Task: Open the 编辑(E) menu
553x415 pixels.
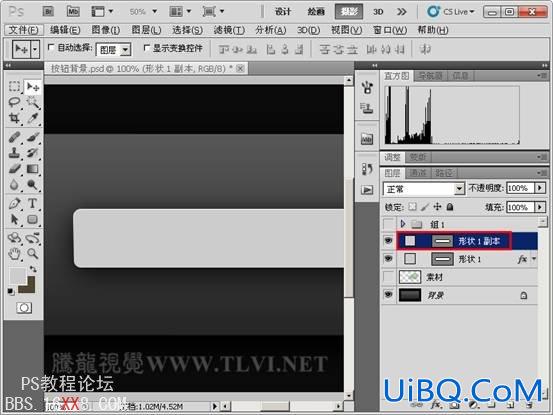Action: coord(65,30)
